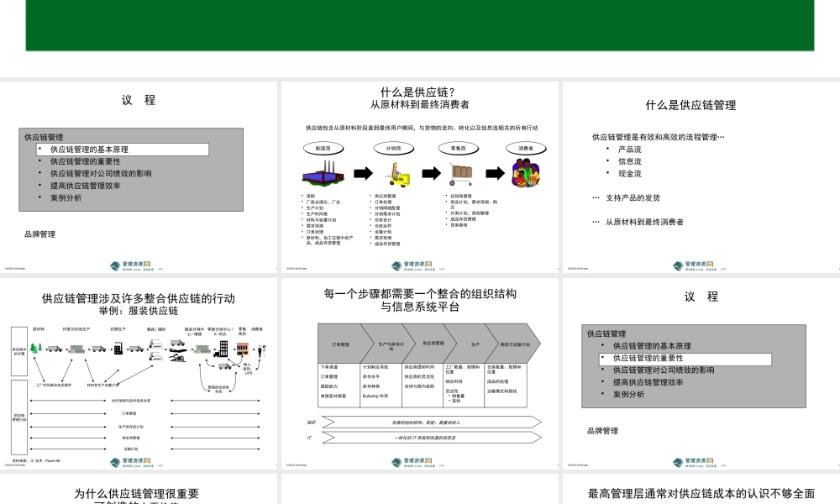Image resolution: width=840 pixels, height=504 pixels.
Task: Click 品牌管理 text in second agenda slide
Action: point(602,431)
